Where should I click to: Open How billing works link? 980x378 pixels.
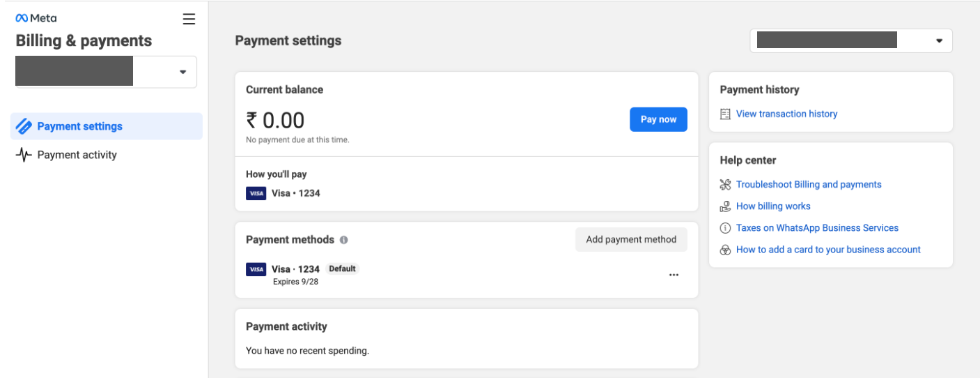[773, 206]
